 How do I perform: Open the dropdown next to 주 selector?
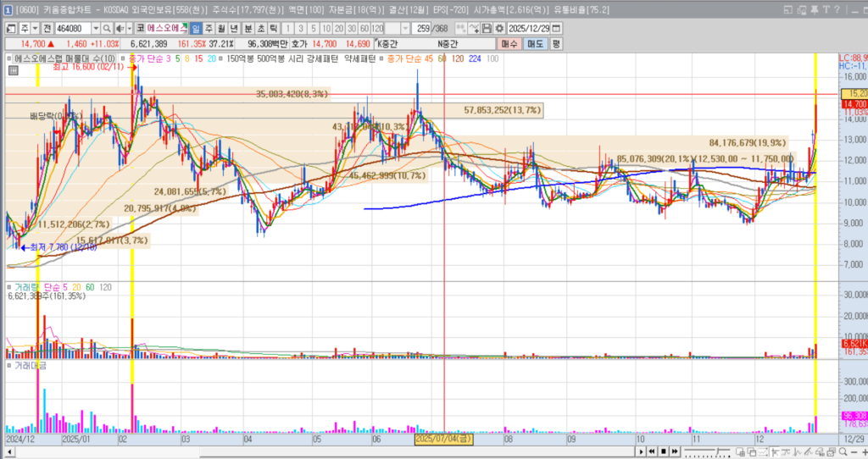pyautogui.click(x=35, y=28)
